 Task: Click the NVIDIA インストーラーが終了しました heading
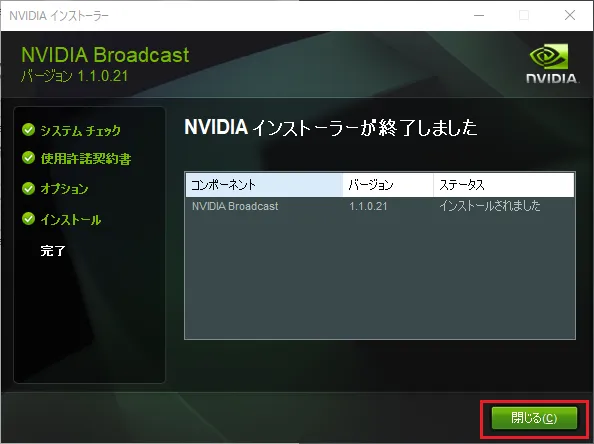click(330, 127)
